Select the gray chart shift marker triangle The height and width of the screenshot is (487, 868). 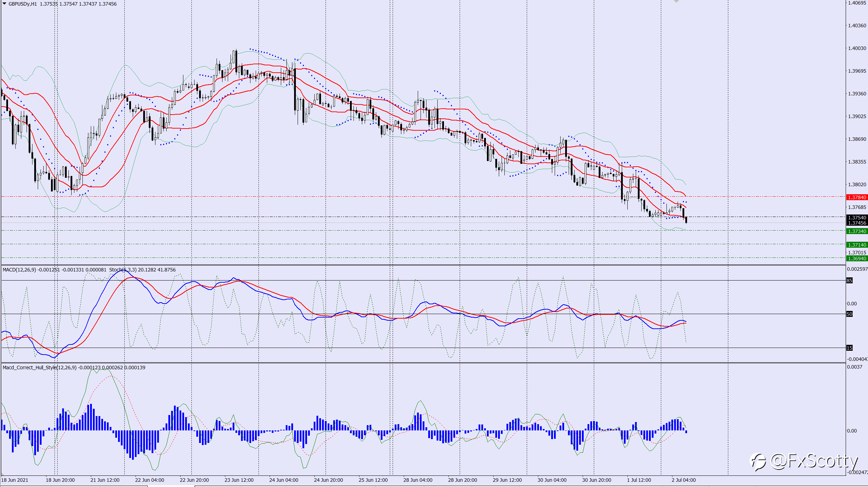pyautogui.click(x=677, y=1)
